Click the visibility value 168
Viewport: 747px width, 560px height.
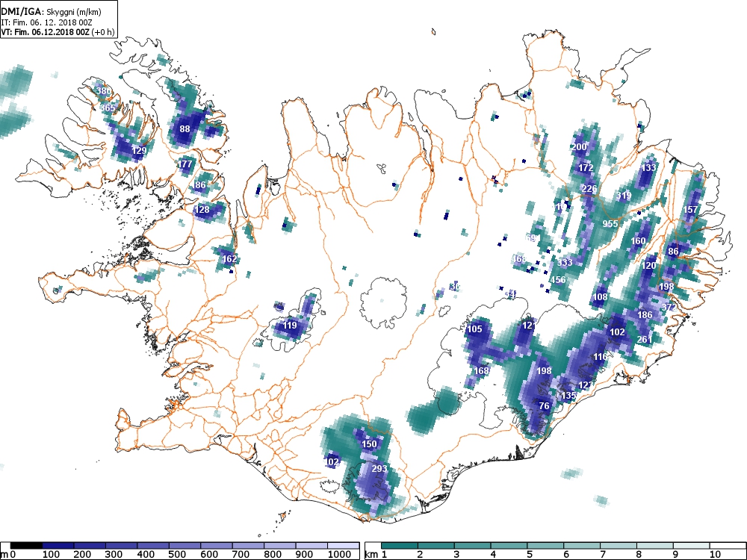[x=481, y=370]
